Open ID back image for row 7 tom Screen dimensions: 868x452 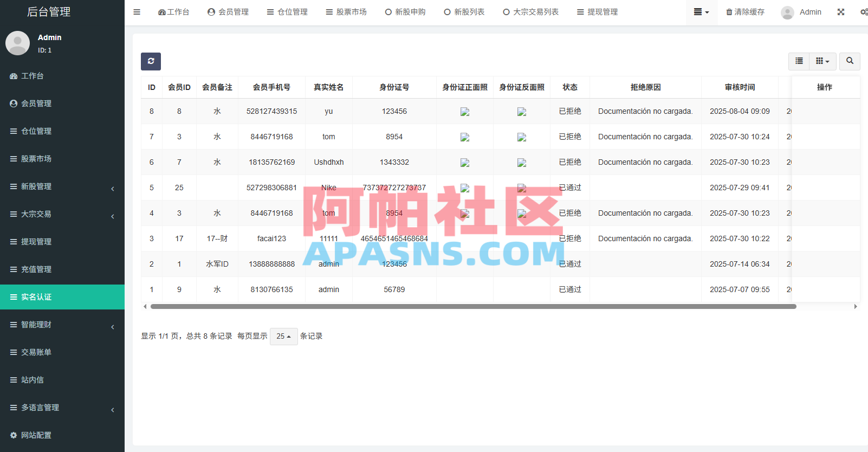point(522,137)
